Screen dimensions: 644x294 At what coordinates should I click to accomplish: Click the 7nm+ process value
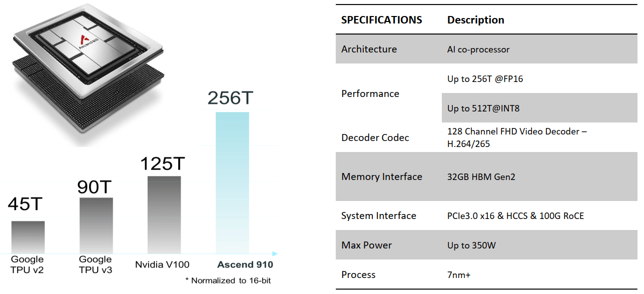tap(459, 274)
